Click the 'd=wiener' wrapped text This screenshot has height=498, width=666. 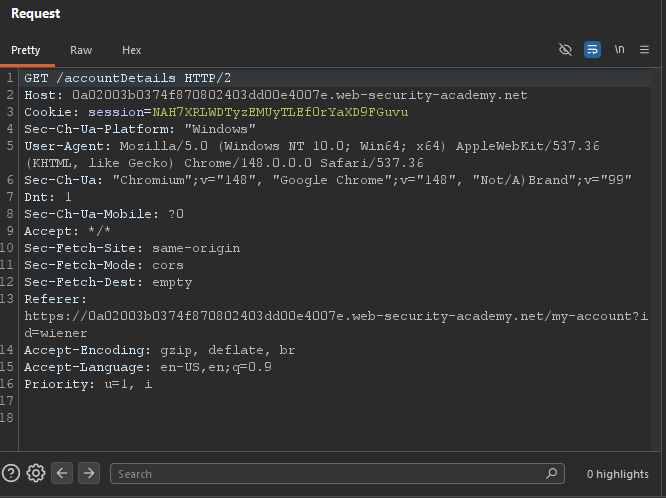56,333
